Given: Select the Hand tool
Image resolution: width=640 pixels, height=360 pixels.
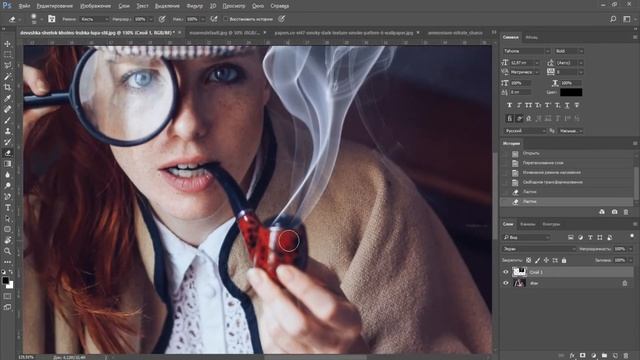Looking at the screenshot, I should pos(7,240).
